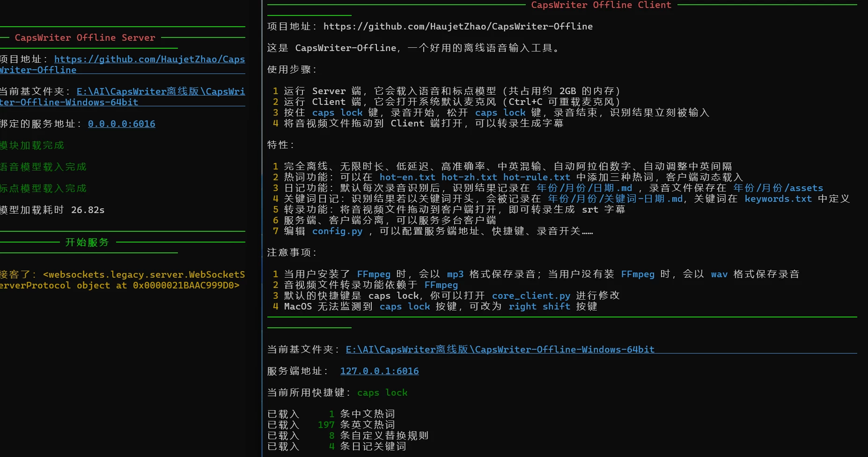Click step 1 'Server 端' line

click(447, 91)
